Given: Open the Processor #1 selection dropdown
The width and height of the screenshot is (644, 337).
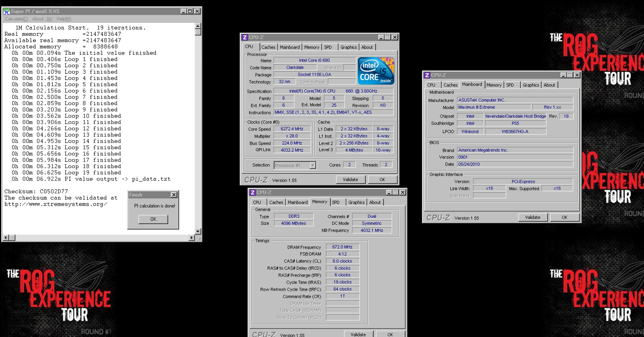Looking at the screenshot, I should pyautogui.click(x=313, y=165).
